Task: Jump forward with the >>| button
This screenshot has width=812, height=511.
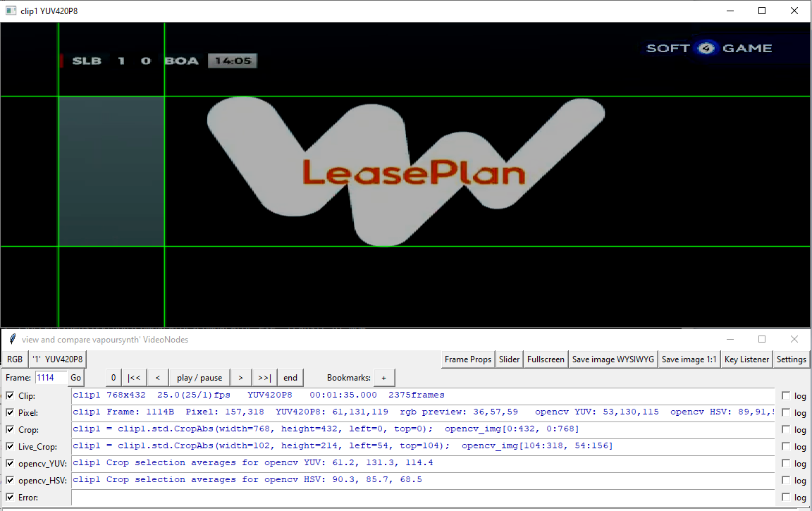Action: (x=264, y=377)
